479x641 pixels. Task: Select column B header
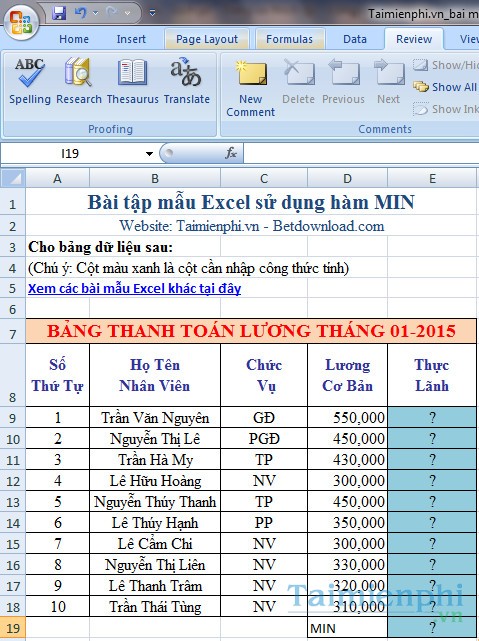click(x=155, y=178)
